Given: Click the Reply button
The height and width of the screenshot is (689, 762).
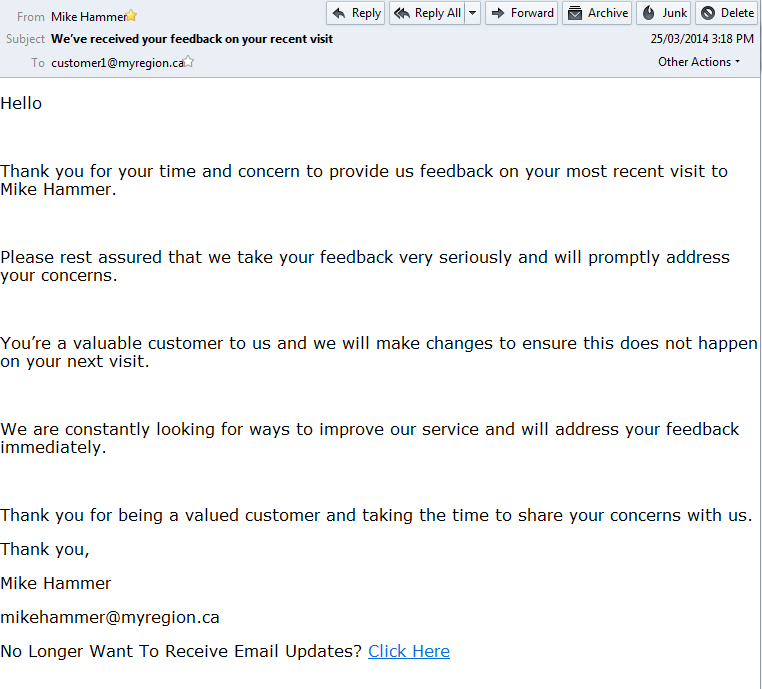Looking at the screenshot, I should [355, 13].
